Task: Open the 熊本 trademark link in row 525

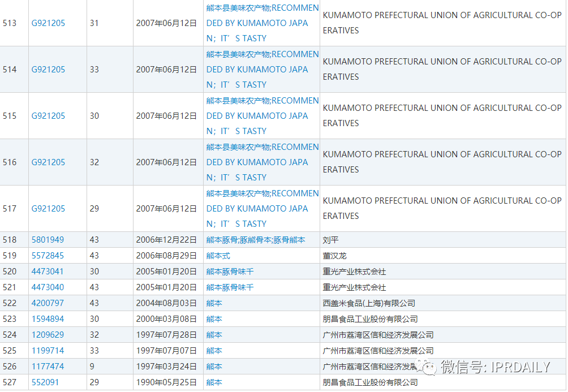Action: [x=214, y=351]
